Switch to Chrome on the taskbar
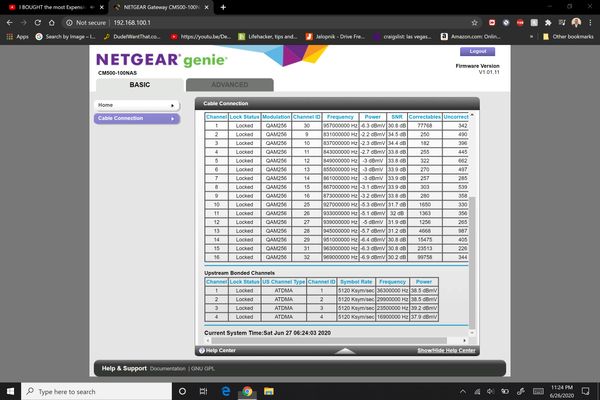This screenshot has width=600, height=400. pyautogui.click(x=247, y=391)
